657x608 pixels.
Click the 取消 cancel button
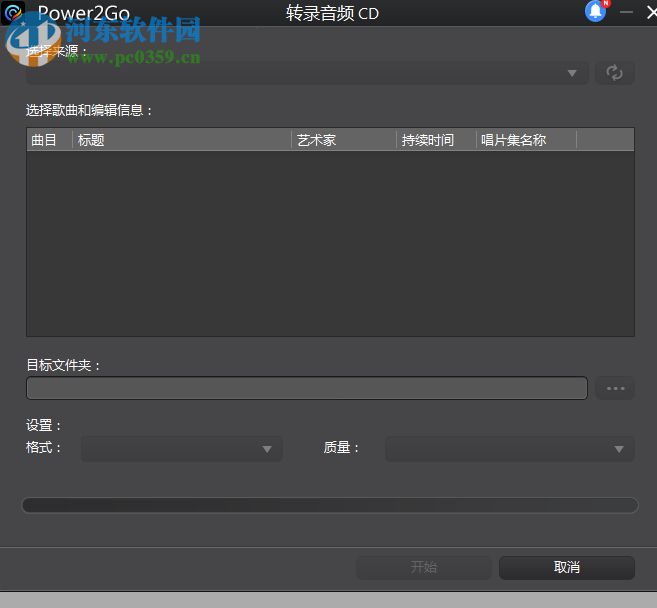pyautogui.click(x=566, y=567)
